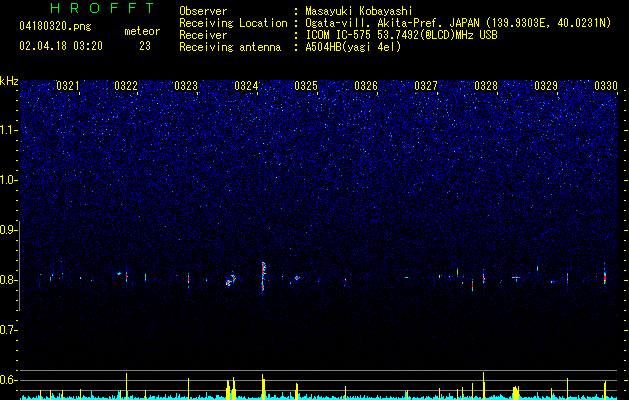Click the 0327 time marker
Viewport: 629px width, 400px height.
coord(426,86)
